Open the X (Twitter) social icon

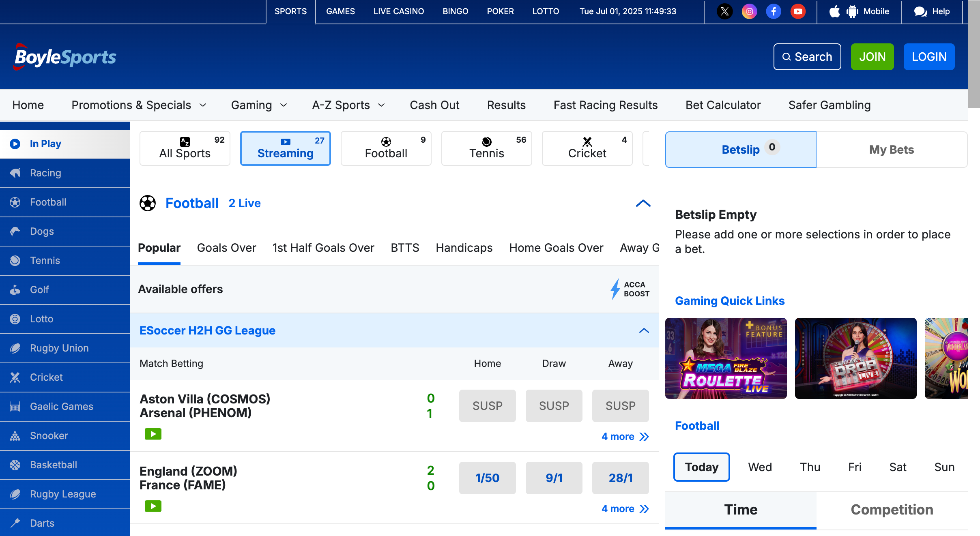tap(725, 11)
